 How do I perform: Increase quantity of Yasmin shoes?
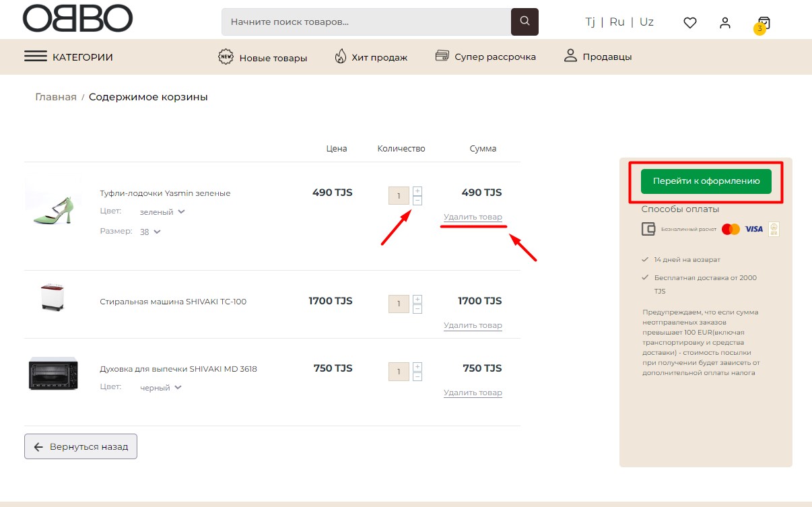tap(417, 191)
